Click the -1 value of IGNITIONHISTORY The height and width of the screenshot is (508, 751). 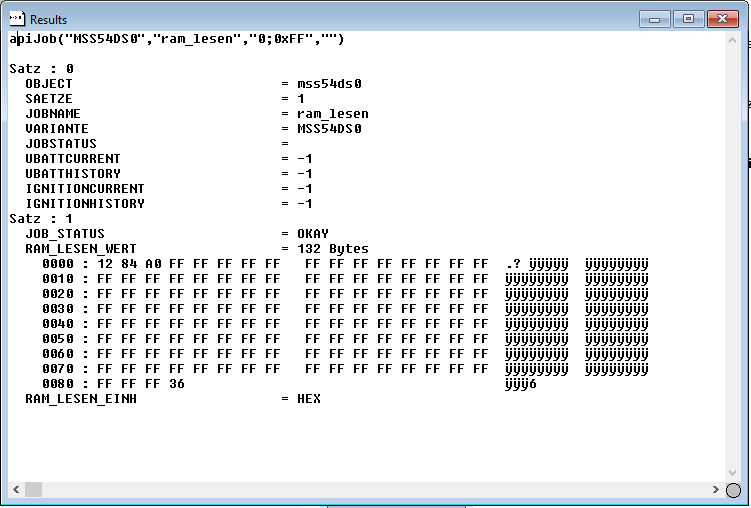[x=305, y=203]
